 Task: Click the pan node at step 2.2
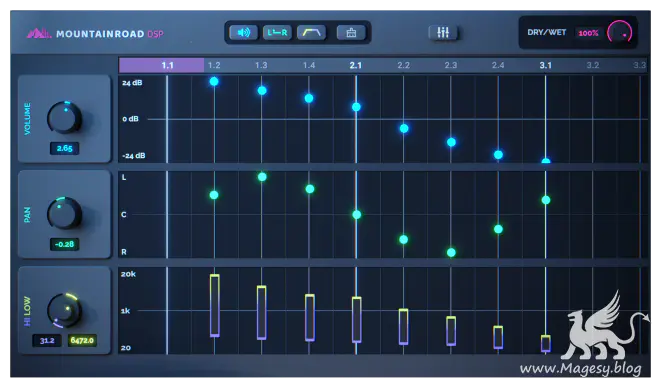(x=404, y=240)
